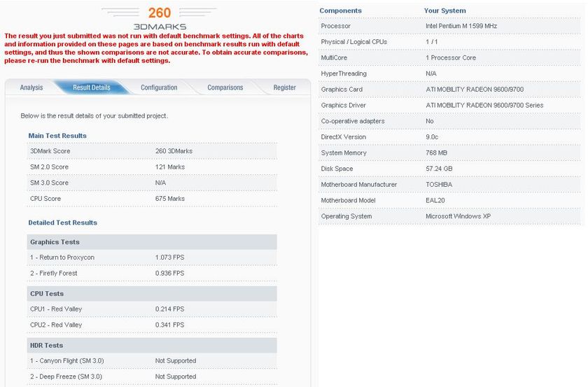Select the Firefly Forest test row
The image size is (588, 387).
pos(151,274)
